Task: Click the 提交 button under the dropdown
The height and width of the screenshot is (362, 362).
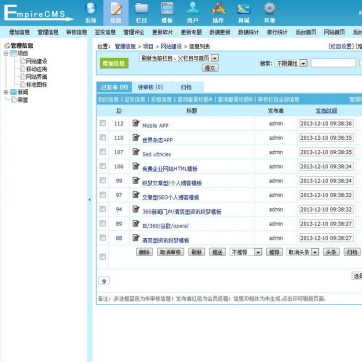Action: coord(210,68)
